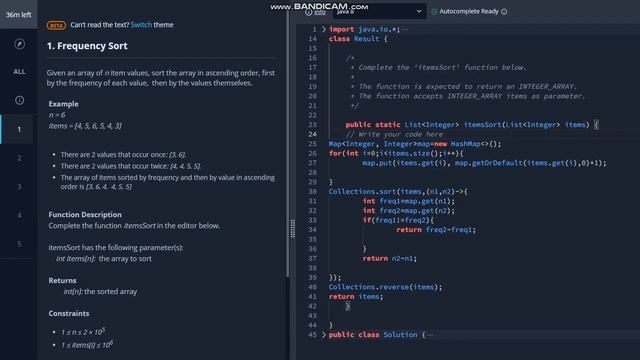
Task: Click the '1. Frequency Sort' heading
Action: coord(87,46)
